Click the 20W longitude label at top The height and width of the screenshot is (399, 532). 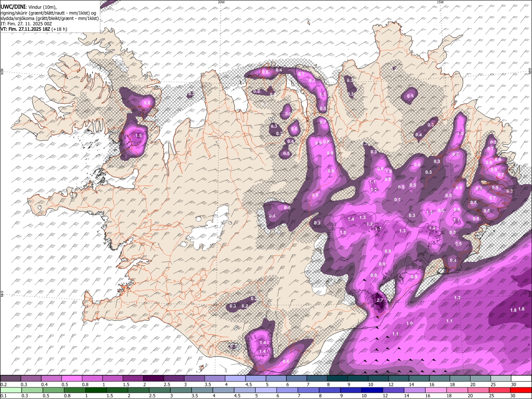click(221, 2)
